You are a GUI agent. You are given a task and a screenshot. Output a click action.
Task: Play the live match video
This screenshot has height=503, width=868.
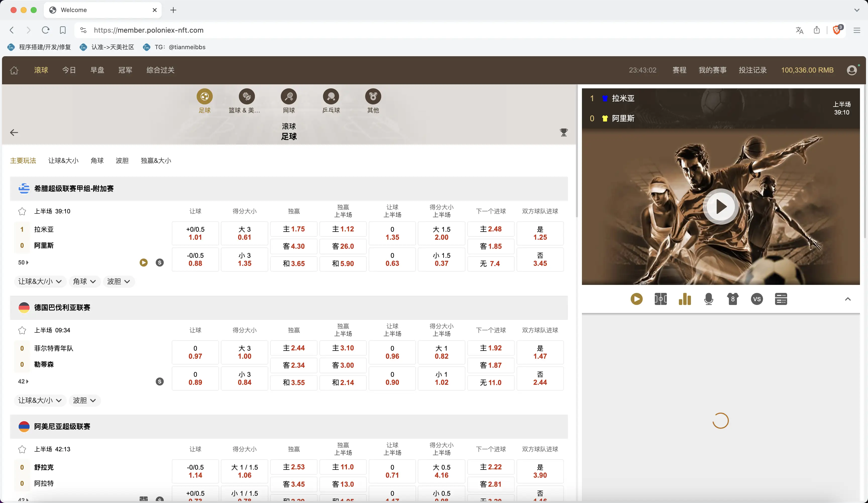[x=721, y=207]
